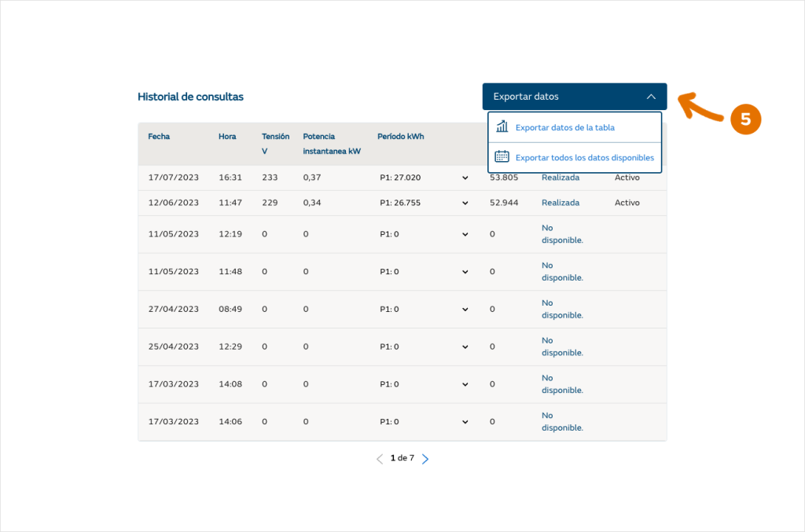Viewport: 805px width, 532px height.
Task: Click the calendar icon for all data export
Action: coord(502,156)
